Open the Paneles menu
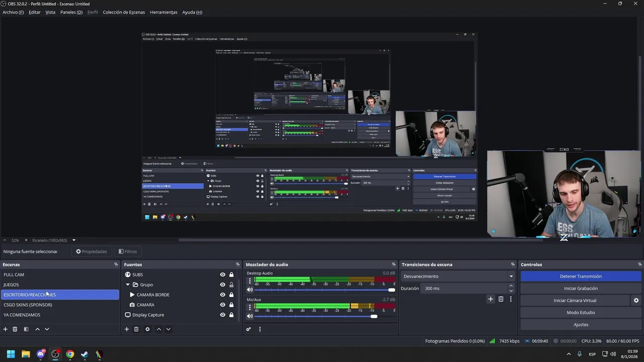This screenshot has height=362, width=644. point(71,12)
